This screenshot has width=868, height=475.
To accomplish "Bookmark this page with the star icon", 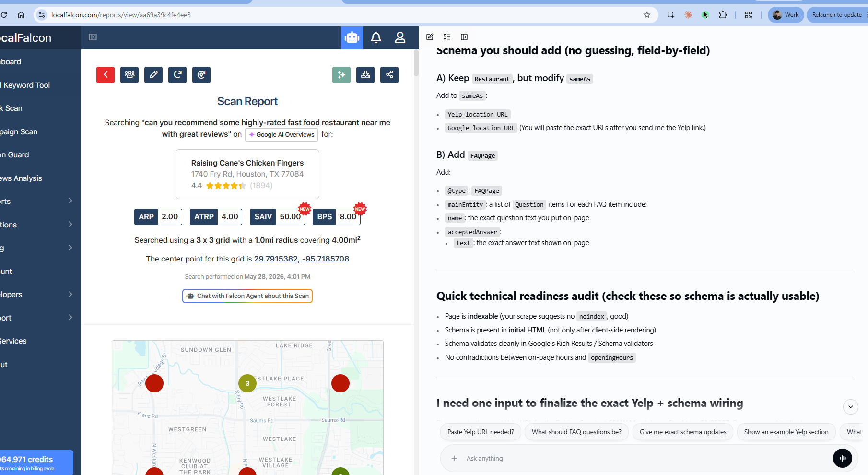I will pyautogui.click(x=647, y=15).
